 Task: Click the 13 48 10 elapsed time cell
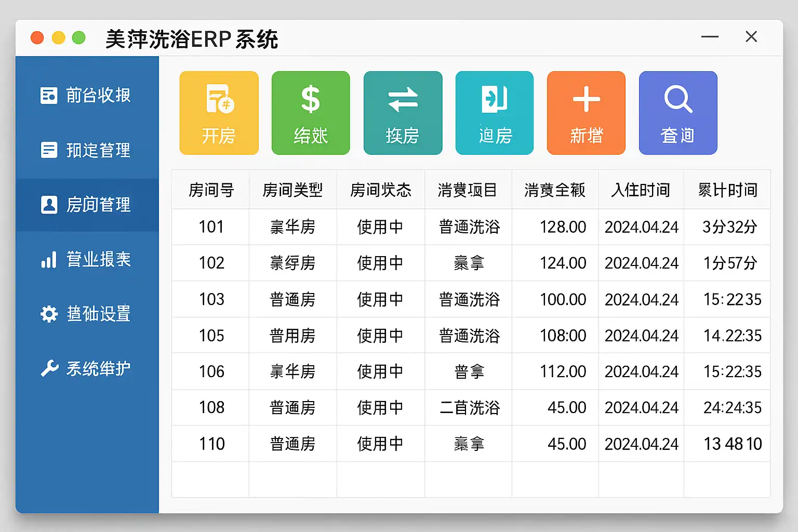(x=732, y=444)
